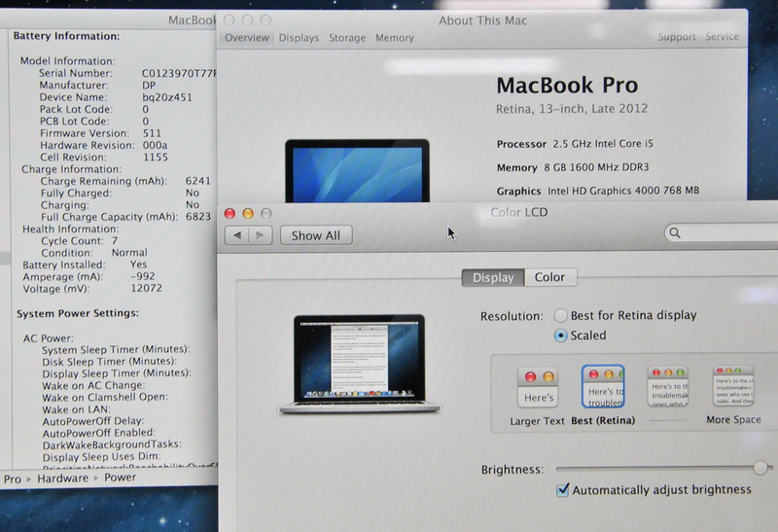Choose the scaling thumbnail left of More Space
Viewport: 778px width, 532px height.
[x=668, y=386]
